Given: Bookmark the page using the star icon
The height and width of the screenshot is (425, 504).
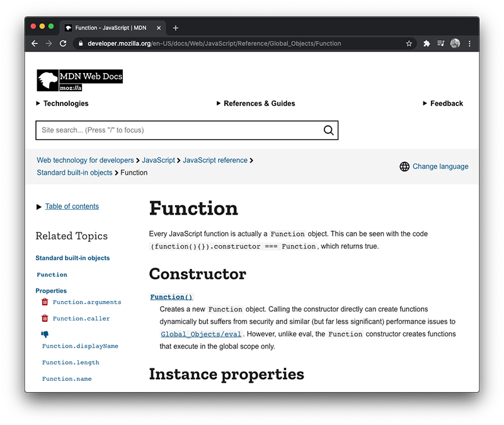Looking at the screenshot, I should tap(409, 43).
